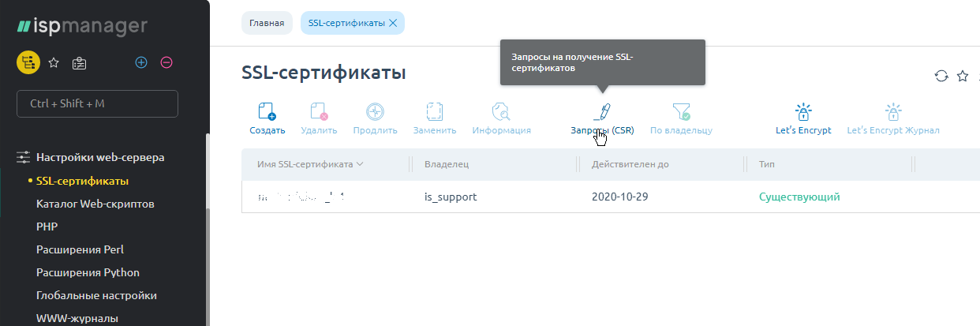Click the Действителен до column header
This screenshot has width=980, height=326.
pos(631,164)
